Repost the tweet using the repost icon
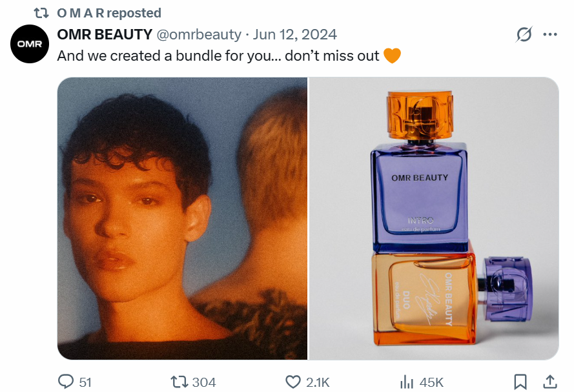The height and width of the screenshot is (392, 574). [179, 382]
